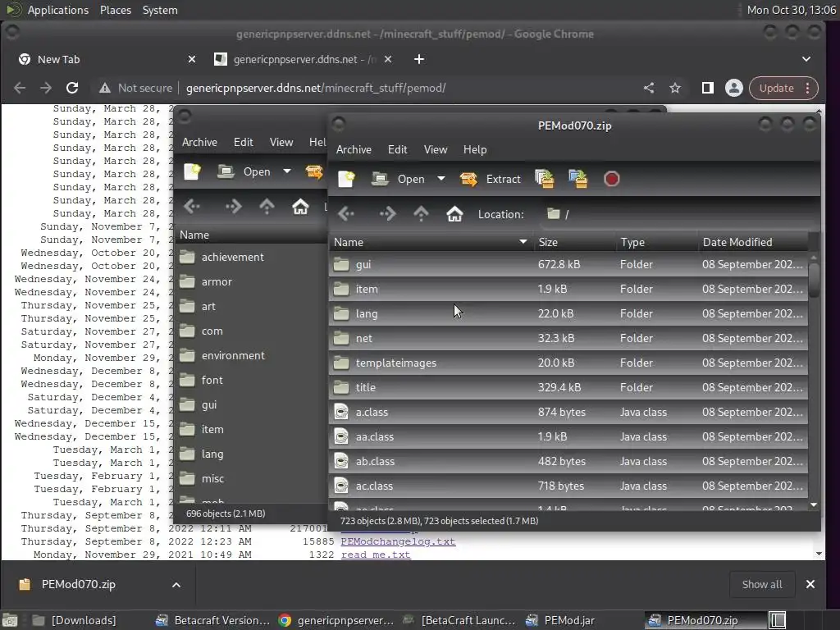This screenshot has height=630, width=840.
Task: Click scroll-down arrow of PEMod070.zip file list
Action: pos(814,504)
